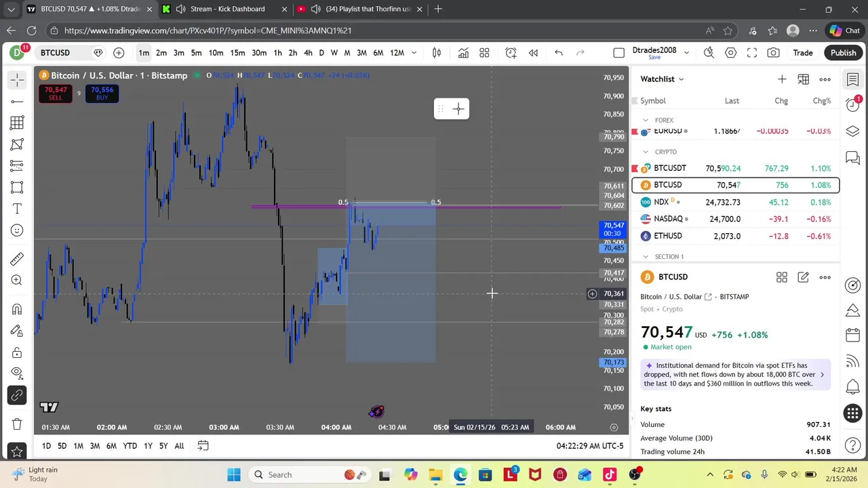Add symbol to watchlist with plus icon
The image size is (868, 488).
click(x=782, y=79)
